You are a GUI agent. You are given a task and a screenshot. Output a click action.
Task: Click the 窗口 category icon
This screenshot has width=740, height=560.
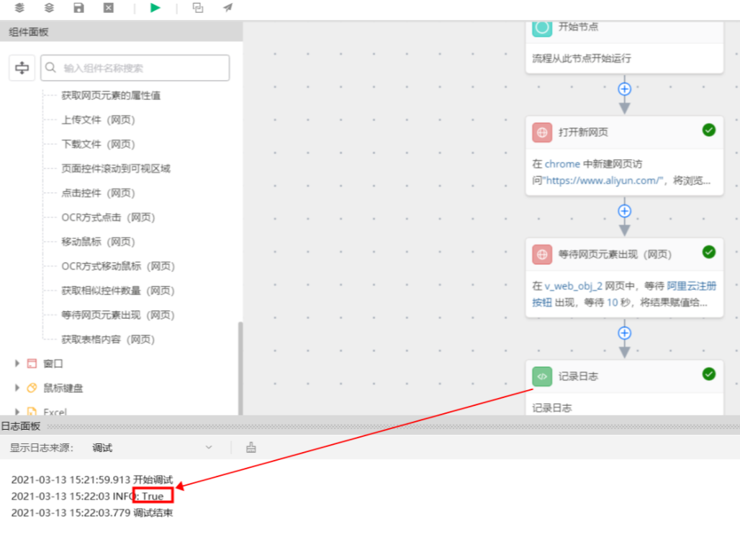pyautogui.click(x=32, y=363)
